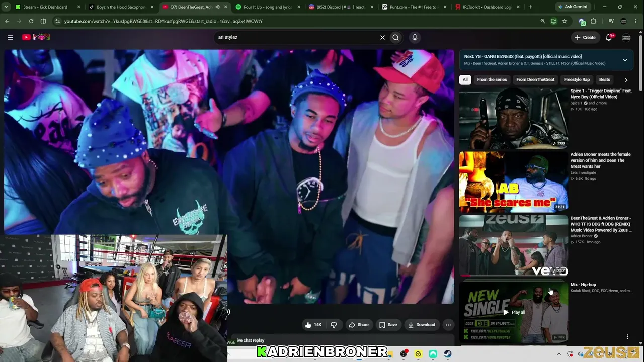Open the Chrome three-dot menu
The height and width of the screenshot is (362, 644).
point(636,21)
